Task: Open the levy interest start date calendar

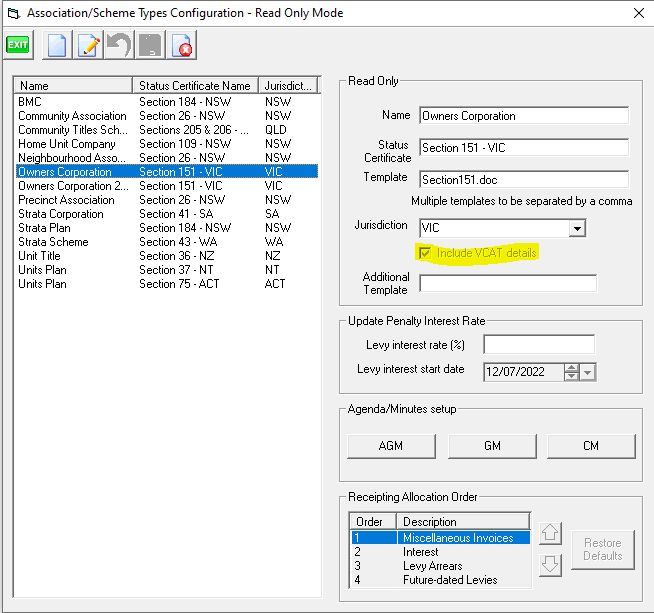Action: [x=588, y=372]
